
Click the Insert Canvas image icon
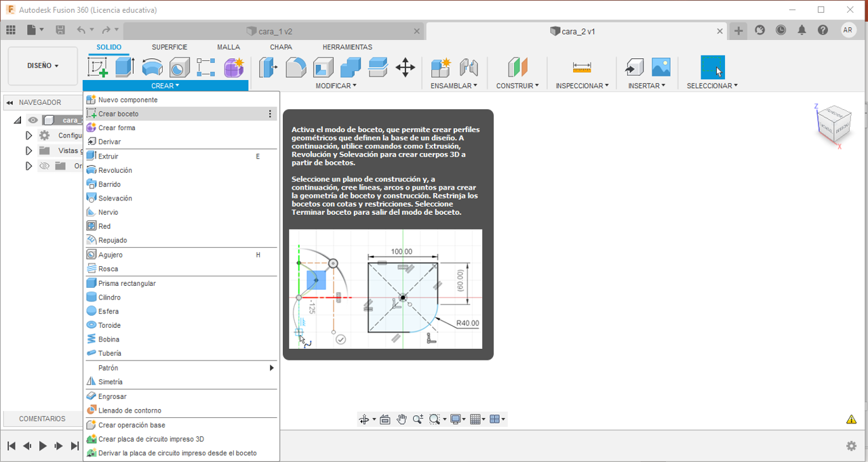coord(661,67)
